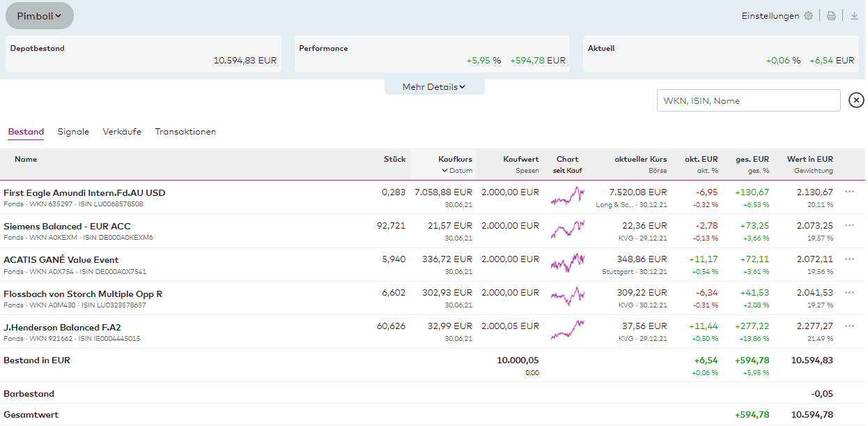The width and height of the screenshot is (868, 426).
Task: Open three-dot menu for Siemens Balanced
Action: [x=849, y=225]
